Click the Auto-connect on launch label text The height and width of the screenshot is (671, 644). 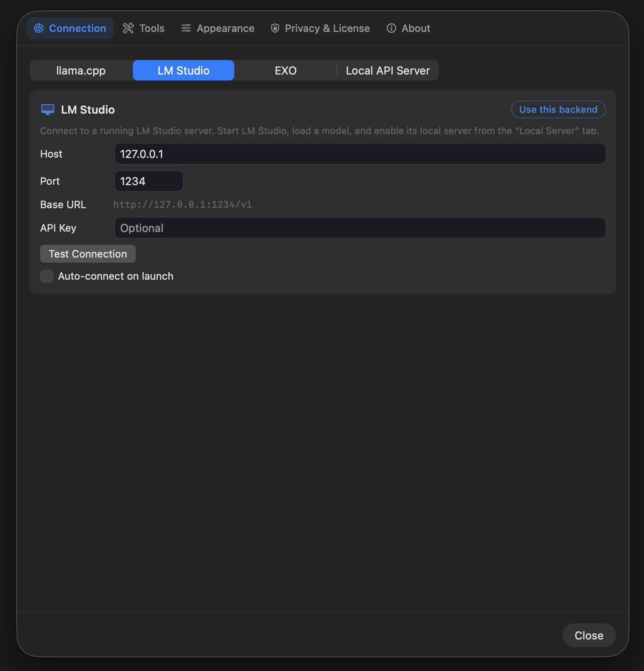(x=116, y=276)
